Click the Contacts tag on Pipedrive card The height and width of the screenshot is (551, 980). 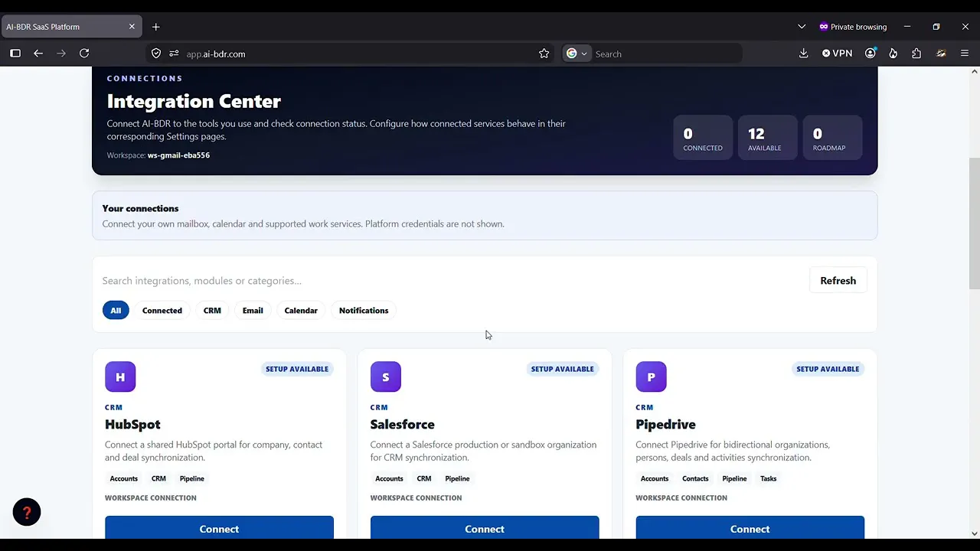[695, 479]
